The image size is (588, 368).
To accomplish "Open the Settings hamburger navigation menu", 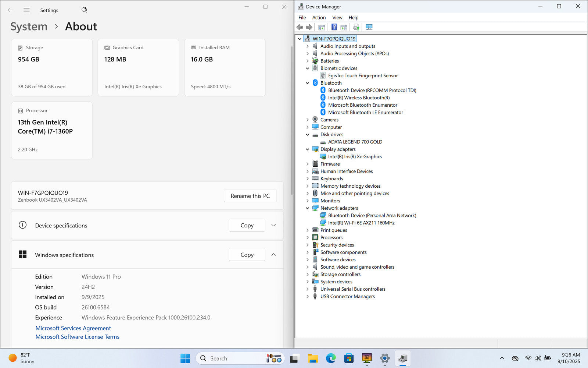I will click(26, 10).
